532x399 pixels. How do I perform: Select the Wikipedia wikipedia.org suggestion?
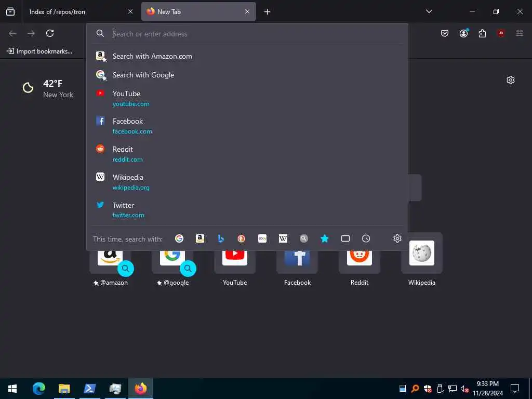pyautogui.click(x=247, y=182)
